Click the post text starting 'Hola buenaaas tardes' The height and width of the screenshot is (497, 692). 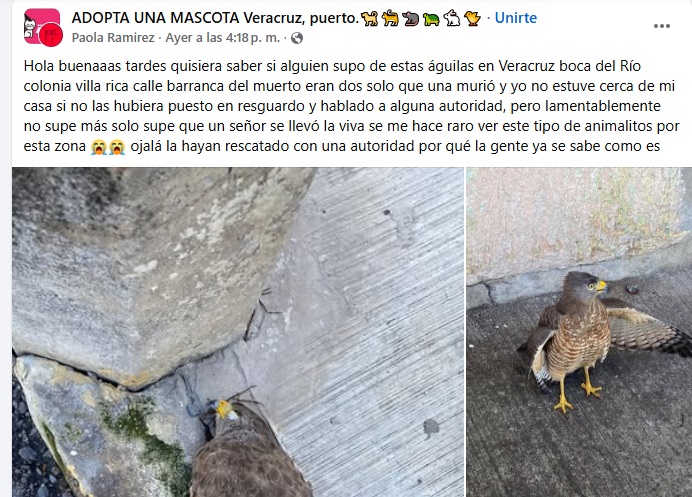[351, 106]
